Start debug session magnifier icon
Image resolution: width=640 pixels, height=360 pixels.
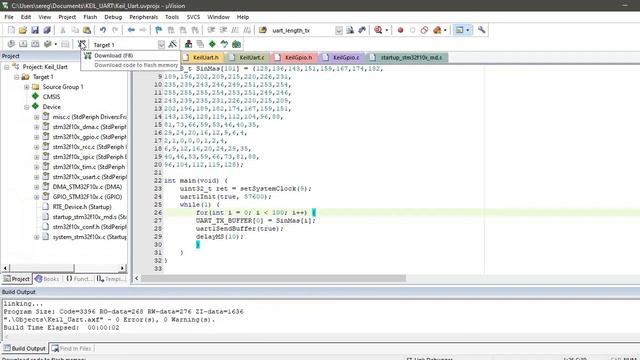point(378,30)
